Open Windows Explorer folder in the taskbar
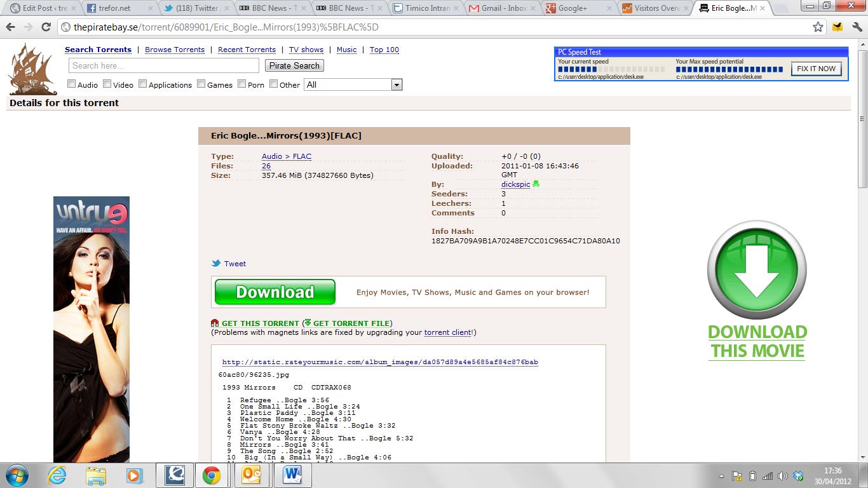This screenshot has height=488, width=868. point(96,475)
